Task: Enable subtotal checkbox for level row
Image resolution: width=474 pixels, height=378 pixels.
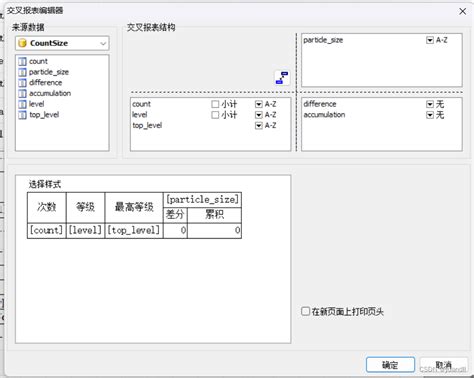Action: pyautogui.click(x=215, y=115)
